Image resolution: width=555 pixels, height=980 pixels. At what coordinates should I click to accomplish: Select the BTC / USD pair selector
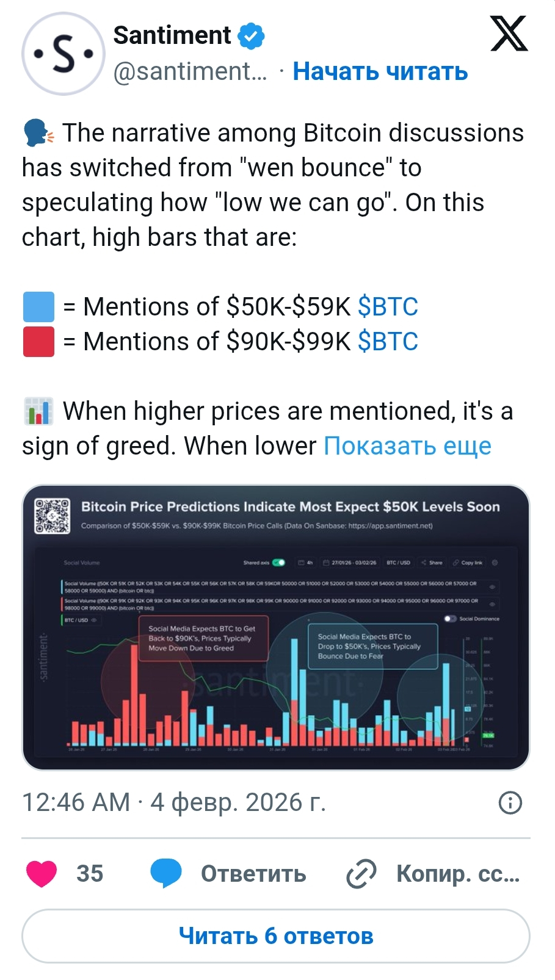398,563
